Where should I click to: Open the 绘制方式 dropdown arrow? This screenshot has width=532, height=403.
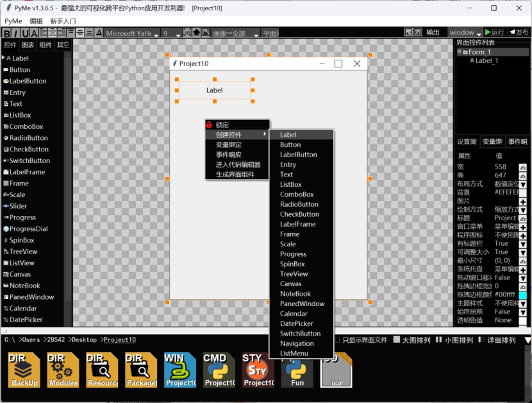(x=523, y=210)
